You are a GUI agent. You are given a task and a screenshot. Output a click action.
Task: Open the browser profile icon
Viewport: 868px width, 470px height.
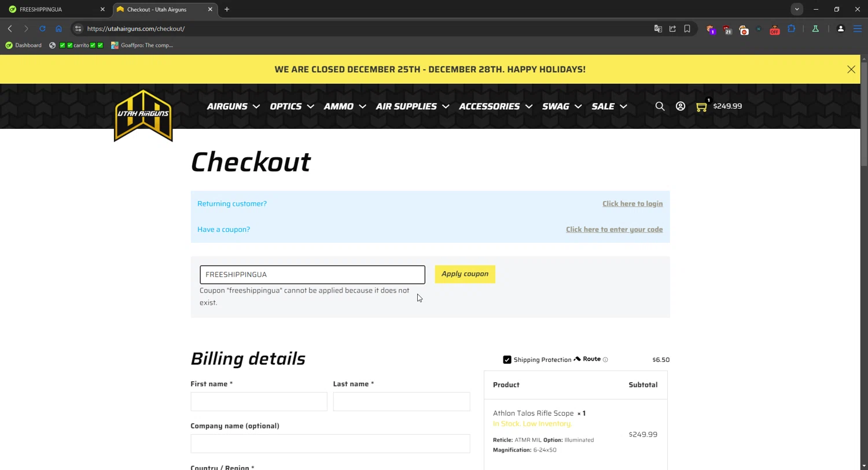[841, 28]
